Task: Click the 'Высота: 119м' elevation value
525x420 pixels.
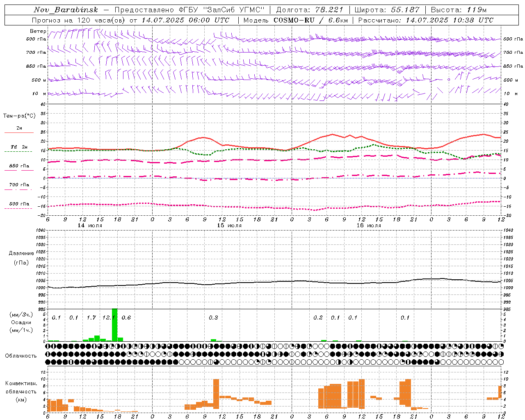Action: (x=459, y=10)
